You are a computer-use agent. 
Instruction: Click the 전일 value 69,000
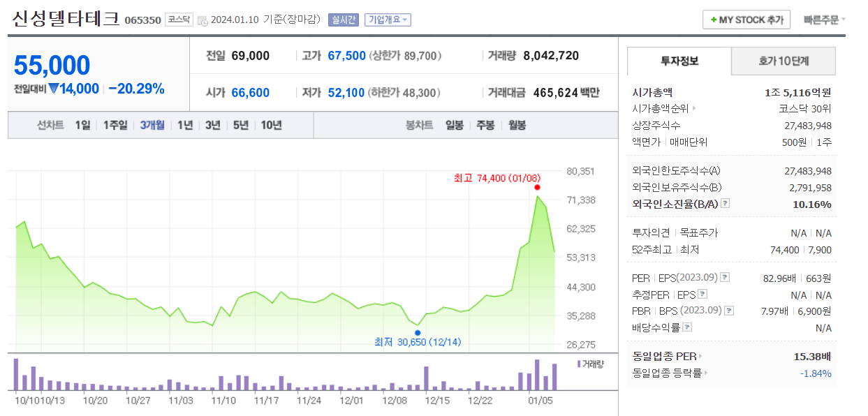coord(250,56)
